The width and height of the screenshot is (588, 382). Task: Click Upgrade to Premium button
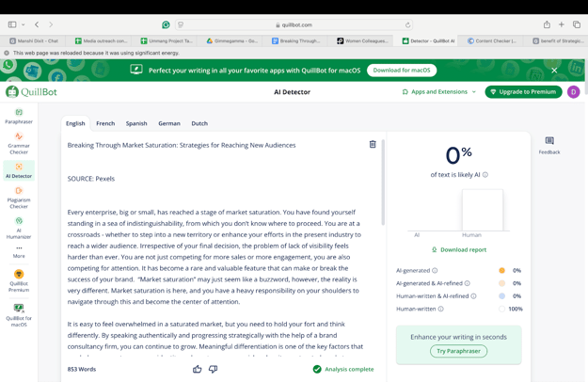click(523, 92)
